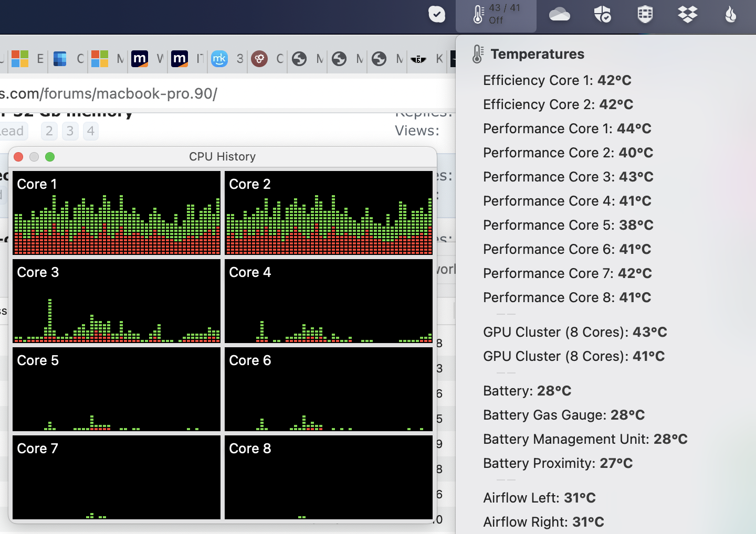
Task: Click the brown gears favicon in the tab bar
Action: [x=259, y=59]
